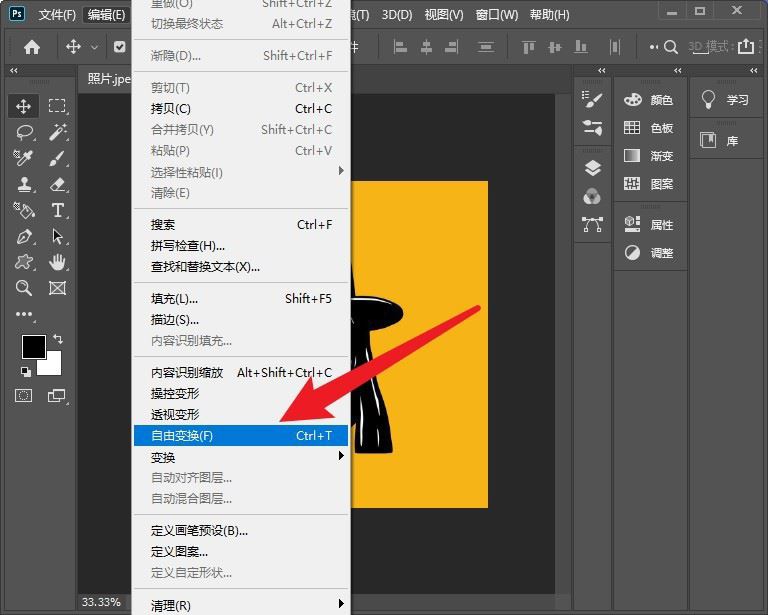
Task: Select the Frame tool
Action: 57,288
